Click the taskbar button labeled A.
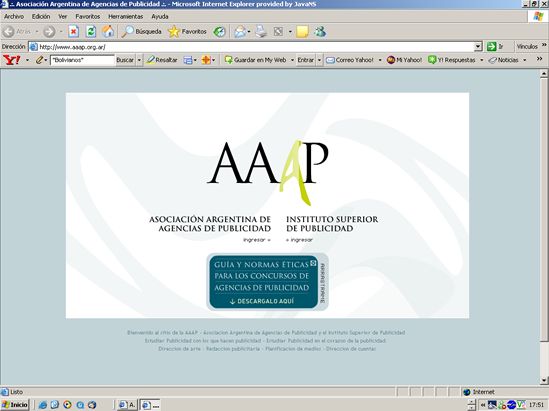Viewport: 549px width, 411px height. [127, 405]
